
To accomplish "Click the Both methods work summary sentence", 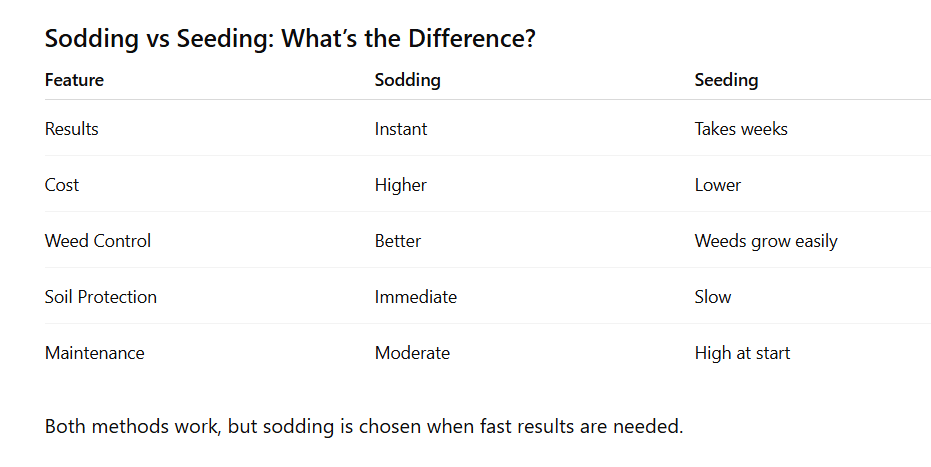I will click(364, 427).
